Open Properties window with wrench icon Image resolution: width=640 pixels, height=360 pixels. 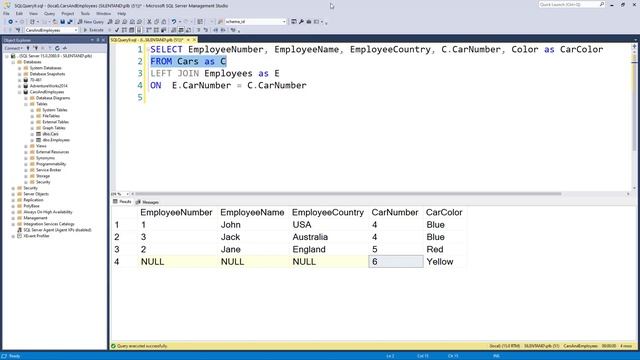tap(301, 22)
